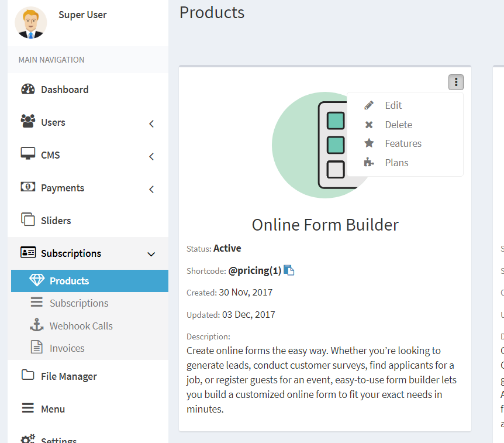
Task: Click the Invoices document icon
Action: pyautogui.click(x=37, y=347)
